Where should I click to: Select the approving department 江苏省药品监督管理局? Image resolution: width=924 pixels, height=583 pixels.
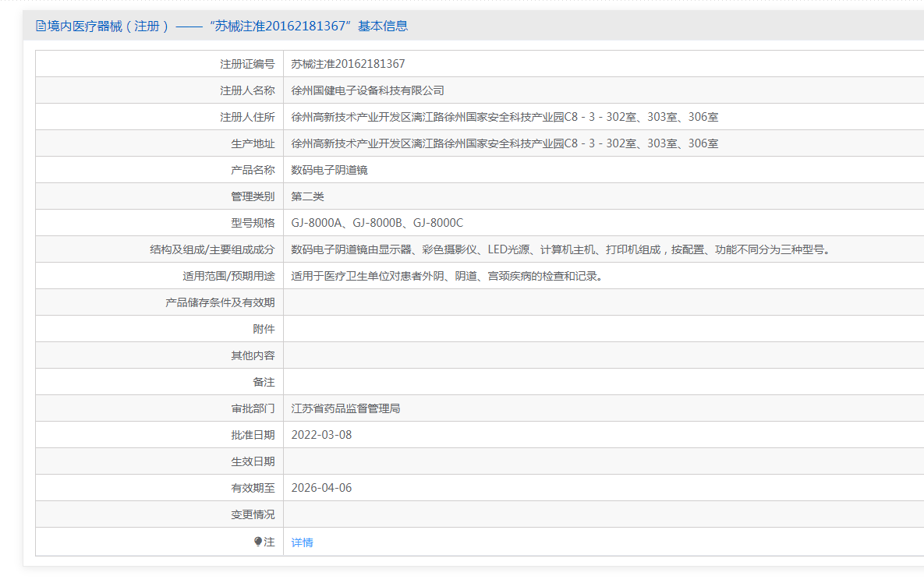click(345, 408)
